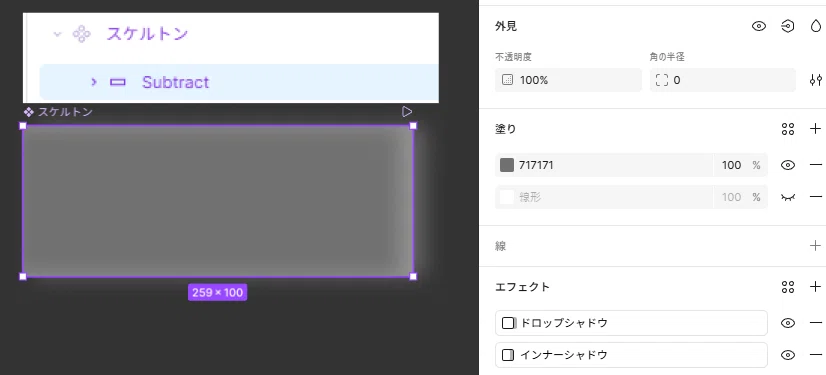Image resolution: width=826 pixels, height=375 pixels.
Task: Open individual corner settings icon
Action: [815, 80]
